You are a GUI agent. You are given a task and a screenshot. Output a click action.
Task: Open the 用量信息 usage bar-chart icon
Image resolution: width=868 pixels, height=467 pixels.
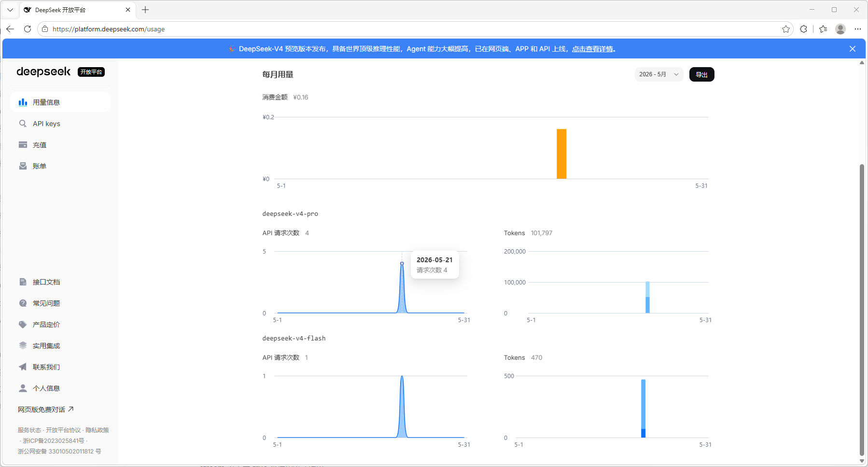pyautogui.click(x=23, y=102)
